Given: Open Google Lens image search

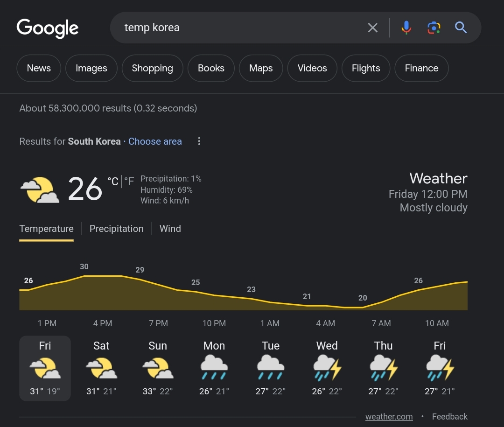Looking at the screenshot, I should [434, 28].
